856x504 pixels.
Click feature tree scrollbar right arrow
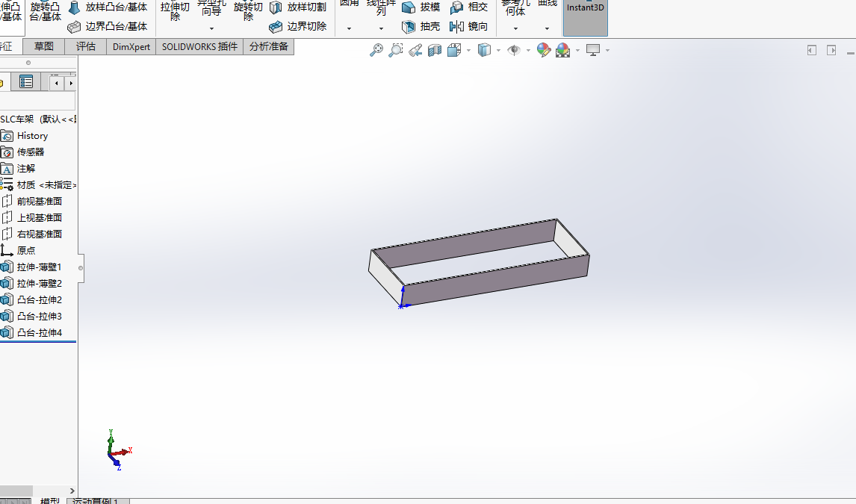pos(72,491)
